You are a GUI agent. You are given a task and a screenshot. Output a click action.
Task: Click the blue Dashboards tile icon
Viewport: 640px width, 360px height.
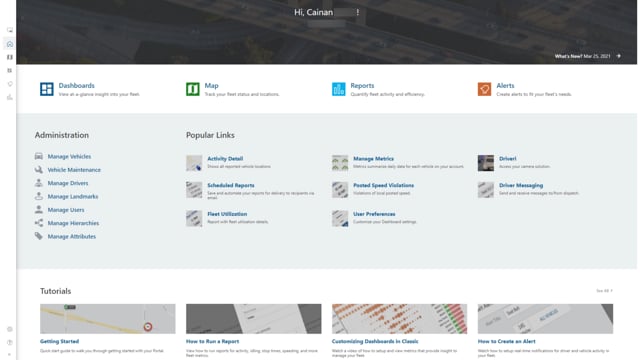(47, 89)
